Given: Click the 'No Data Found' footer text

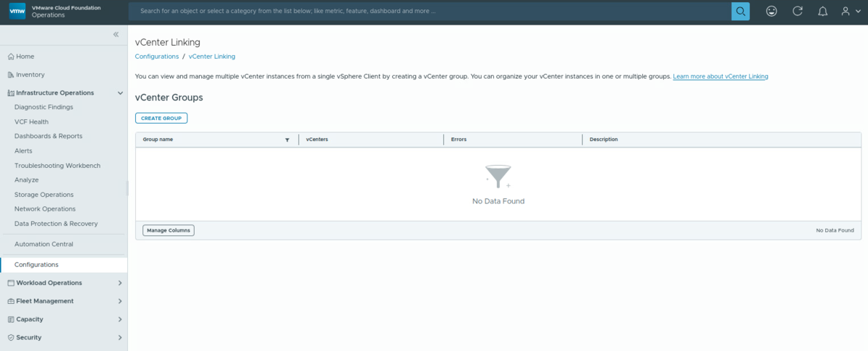Looking at the screenshot, I should coord(835,230).
